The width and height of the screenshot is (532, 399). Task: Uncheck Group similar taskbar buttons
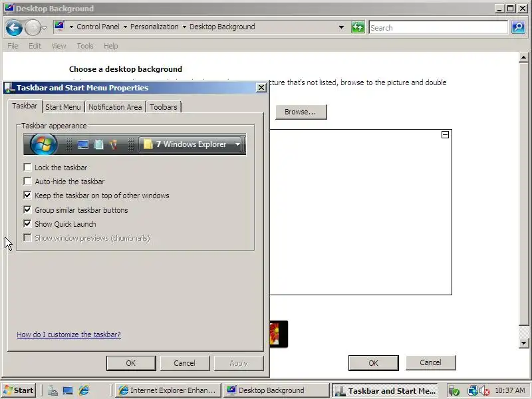coord(27,209)
